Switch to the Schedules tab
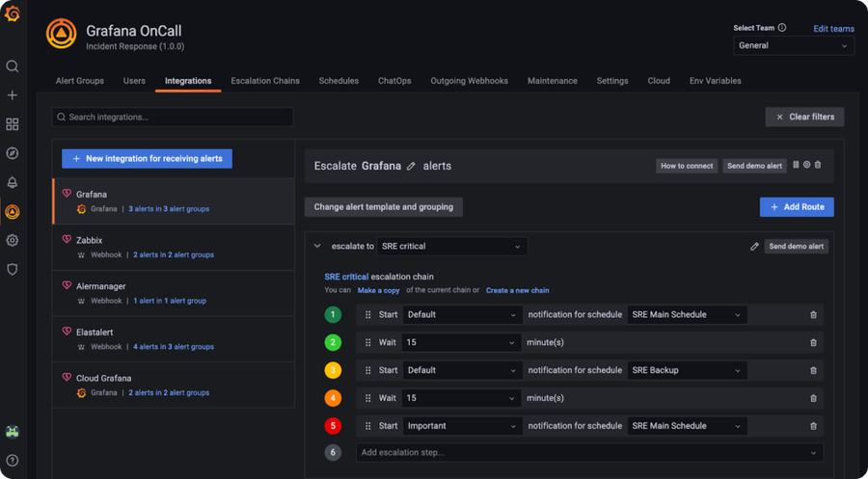 click(339, 81)
